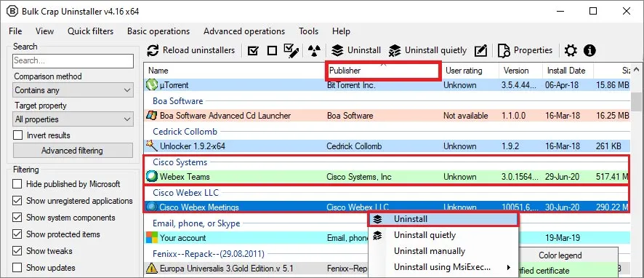Viewport: 644px width, 278px height.
Task: Click the invert selection checkbox-pencil icon
Action: pos(291,50)
